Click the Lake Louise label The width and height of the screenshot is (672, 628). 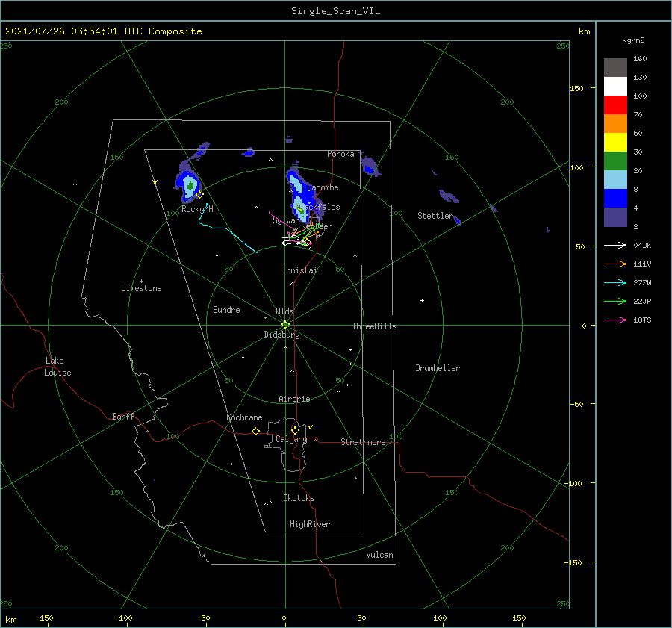pyautogui.click(x=57, y=367)
